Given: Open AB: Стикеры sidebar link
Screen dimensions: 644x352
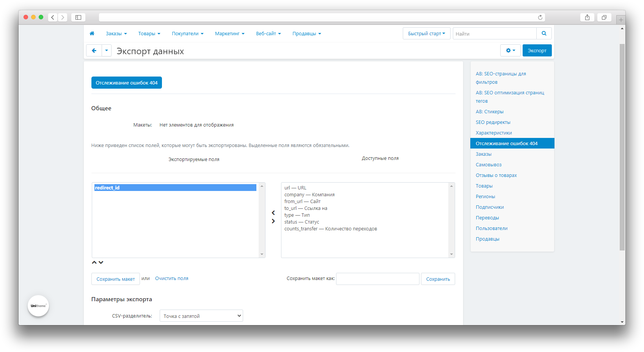Looking at the screenshot, I should (x=490, y=111).
